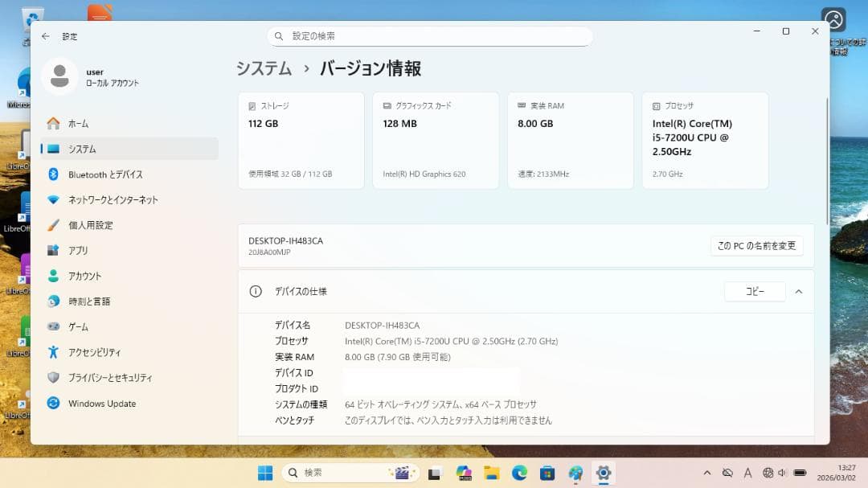Click the paintbrush personalization icon

pyautogui.click(x=53, y=225)
